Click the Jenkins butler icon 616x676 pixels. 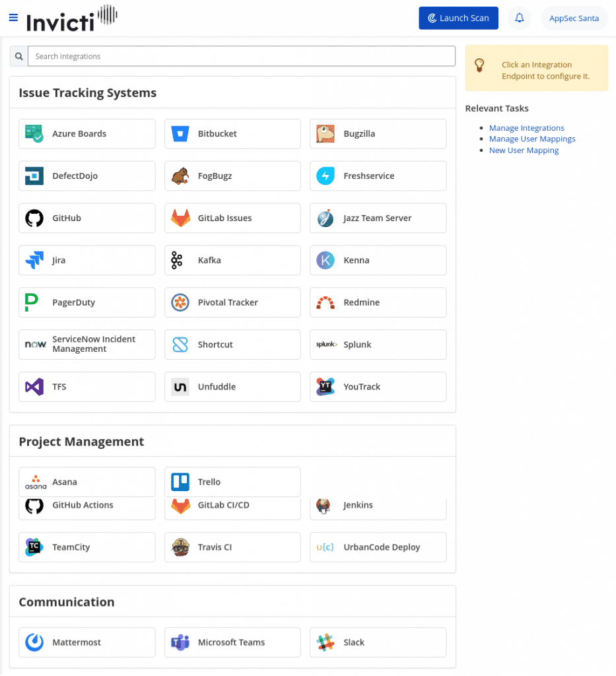pyautogui.click(x=324, y=506)
